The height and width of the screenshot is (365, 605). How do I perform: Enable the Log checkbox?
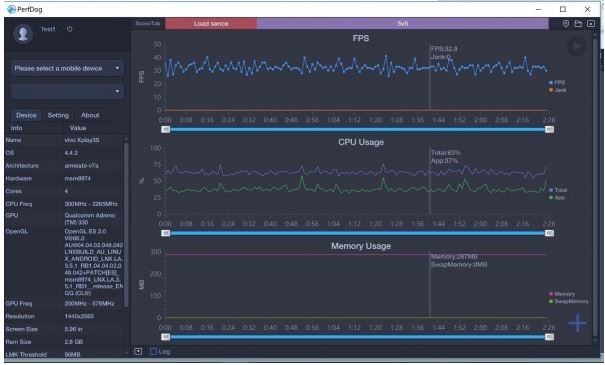(x=153, y=351)
